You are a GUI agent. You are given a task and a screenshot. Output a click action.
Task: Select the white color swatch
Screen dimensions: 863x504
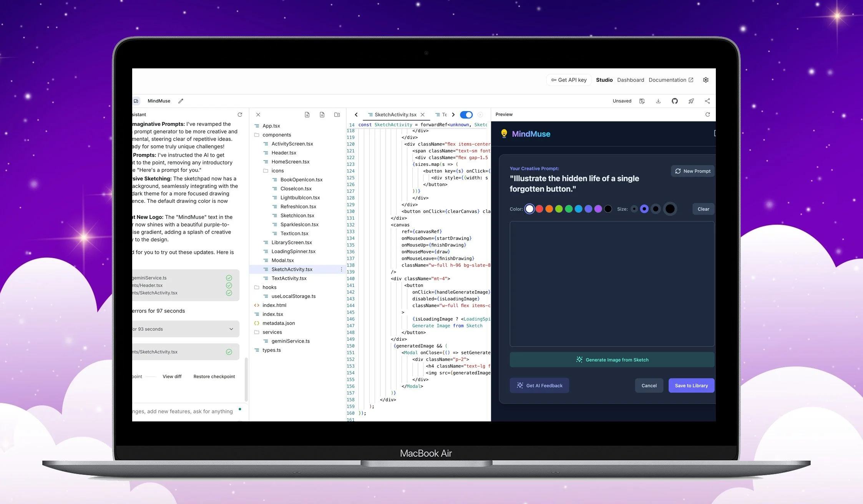(x=529, y=209)
